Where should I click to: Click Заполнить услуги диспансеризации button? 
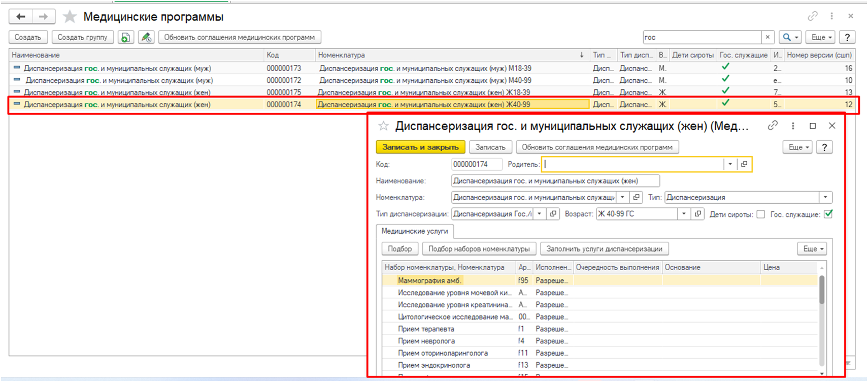point(604,249)
